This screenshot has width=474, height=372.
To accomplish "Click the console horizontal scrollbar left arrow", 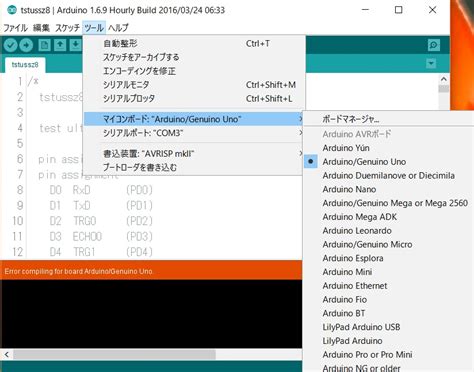I will [x=6, y=354].
